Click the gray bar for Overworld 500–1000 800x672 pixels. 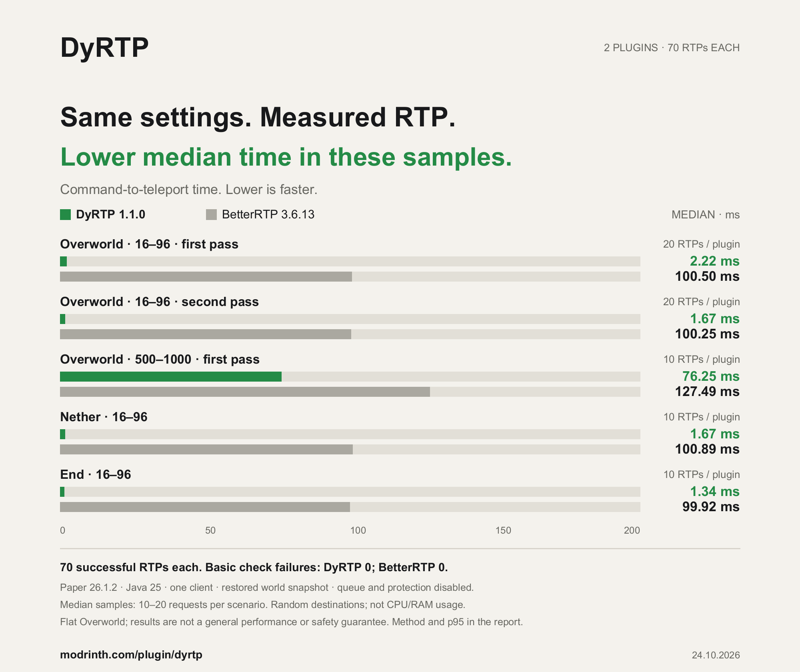point(245,392)
